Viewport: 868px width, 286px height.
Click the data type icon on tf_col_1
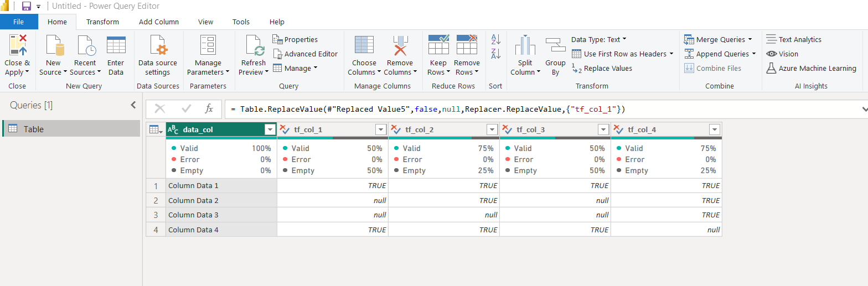(285, 129)
